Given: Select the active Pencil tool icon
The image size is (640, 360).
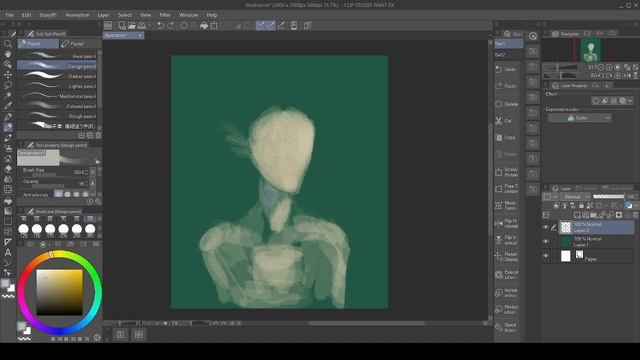Looking at the screenshot, I should click(x=8, y=127).
